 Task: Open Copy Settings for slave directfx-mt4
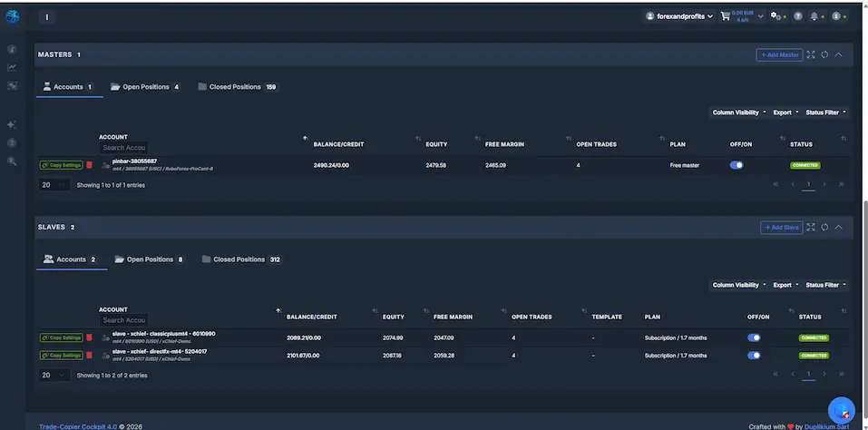pos(61,356)
